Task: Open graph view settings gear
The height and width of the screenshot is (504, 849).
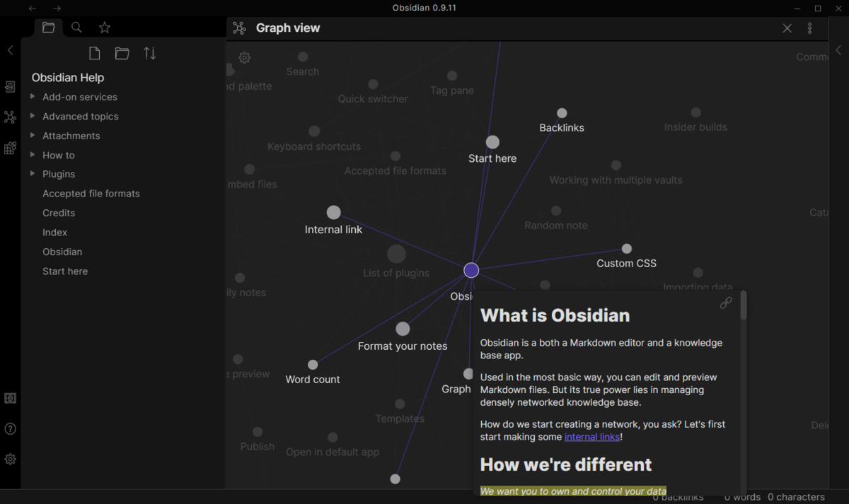Action: (x=244, y=58)
